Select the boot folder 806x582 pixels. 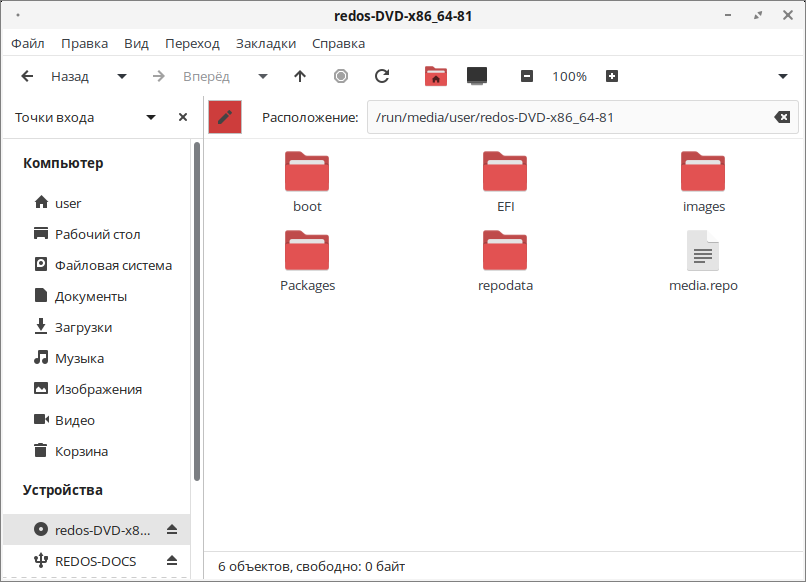coord(307,183)
